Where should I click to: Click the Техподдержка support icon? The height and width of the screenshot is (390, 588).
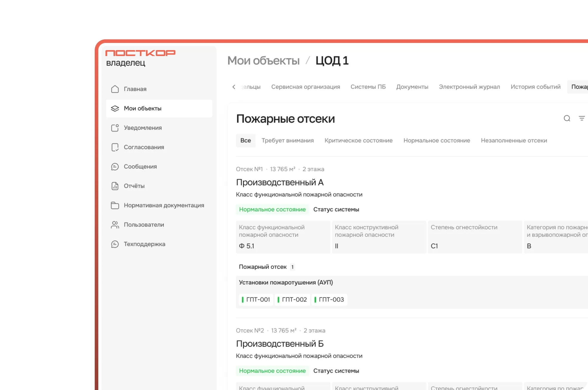click(115, 244)
